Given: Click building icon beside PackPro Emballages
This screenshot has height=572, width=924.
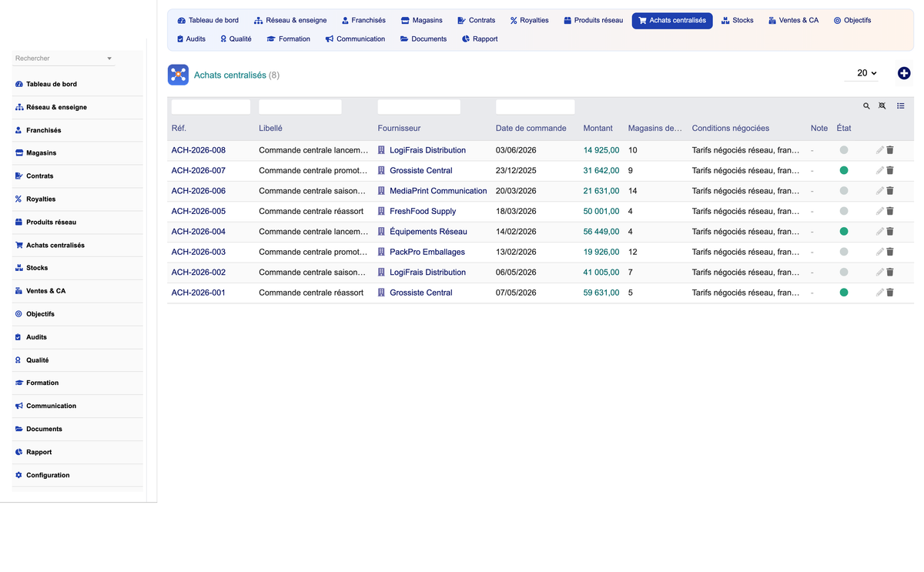Looking at the screenshot, I should (x=381, y=252).
